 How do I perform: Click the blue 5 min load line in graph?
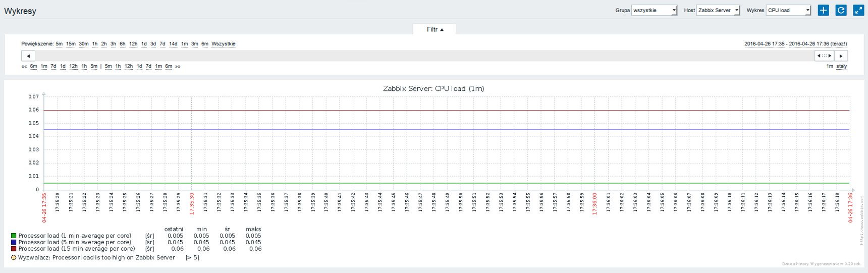coord(447,130)
